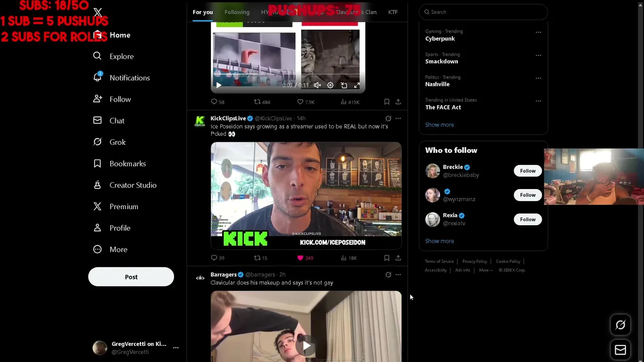Viewport: 644px width, 362px height.
Task: Open the Privacy Policy link
Action: coord(474,261)
